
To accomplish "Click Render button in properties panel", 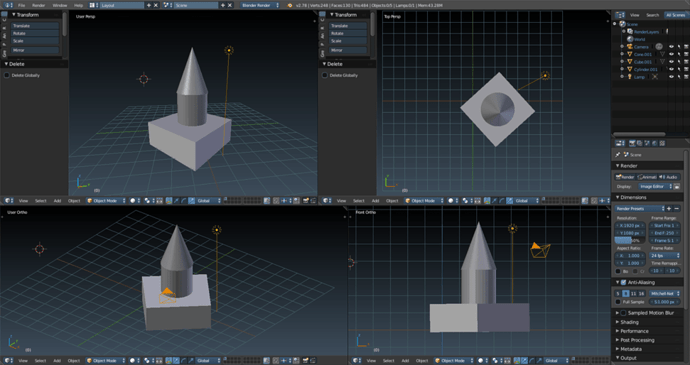I will tap(625, 177).
